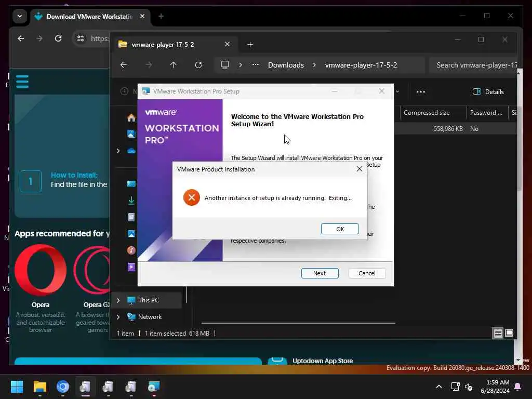
Task: Open See more options in Explorer toolbar
Action: tap(421, 91)
